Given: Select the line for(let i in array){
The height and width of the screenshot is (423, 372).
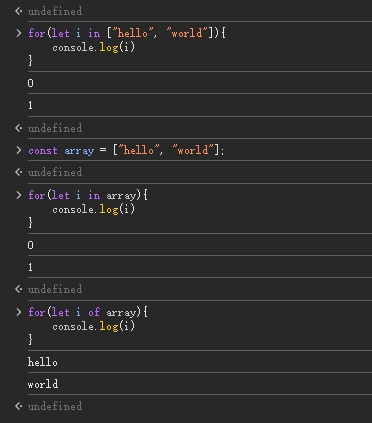Looking at the screenshot, I should [88, 195].
